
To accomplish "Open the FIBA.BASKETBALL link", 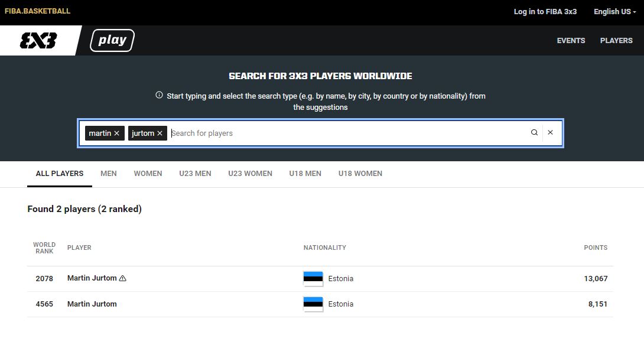I will [37, 11].
